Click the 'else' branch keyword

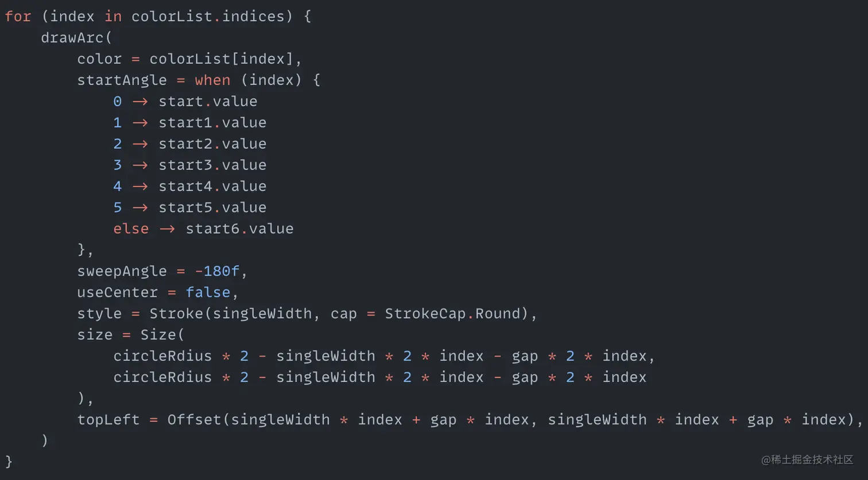coord(131,229)
